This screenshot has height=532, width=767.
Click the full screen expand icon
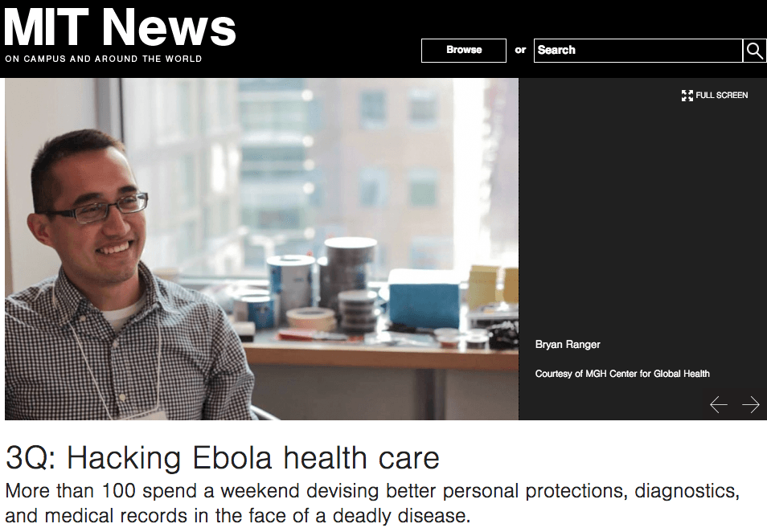tap(687, 96)
